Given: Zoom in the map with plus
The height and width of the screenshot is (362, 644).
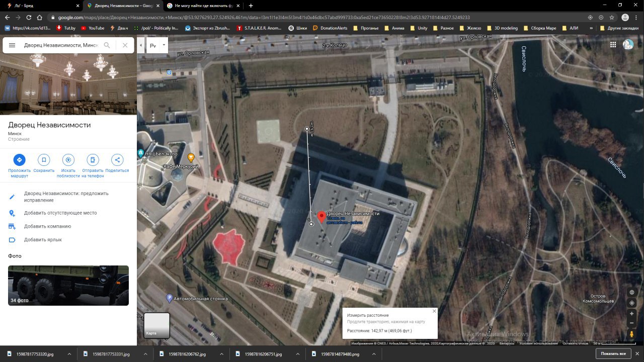Looking at the screenshot, I should [x=632, y=314].
